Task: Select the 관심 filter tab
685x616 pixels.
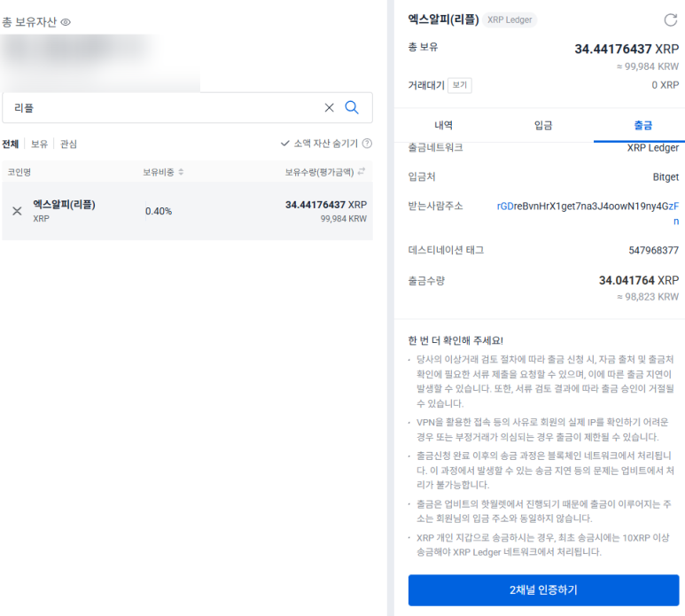Action: tap(68, 144)
